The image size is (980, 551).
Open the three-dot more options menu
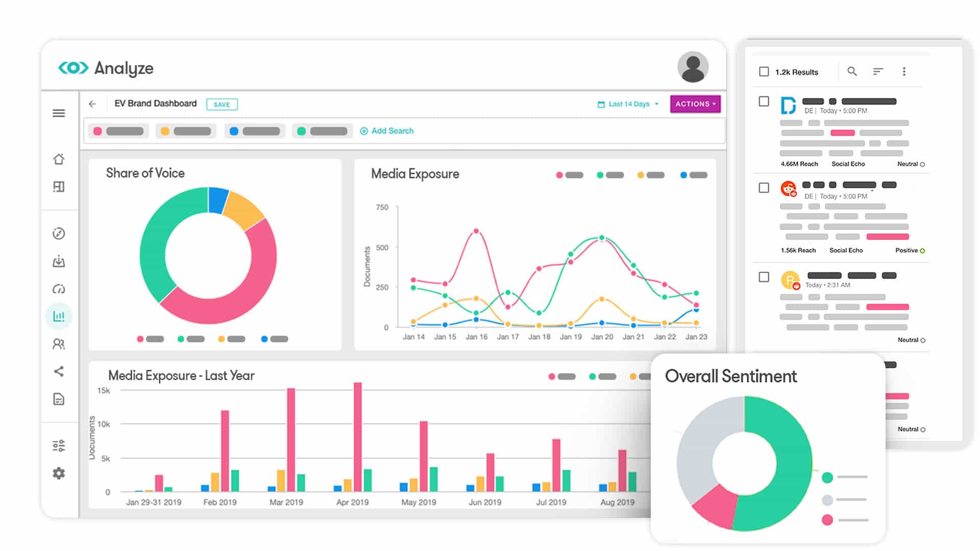click(904, 71)
